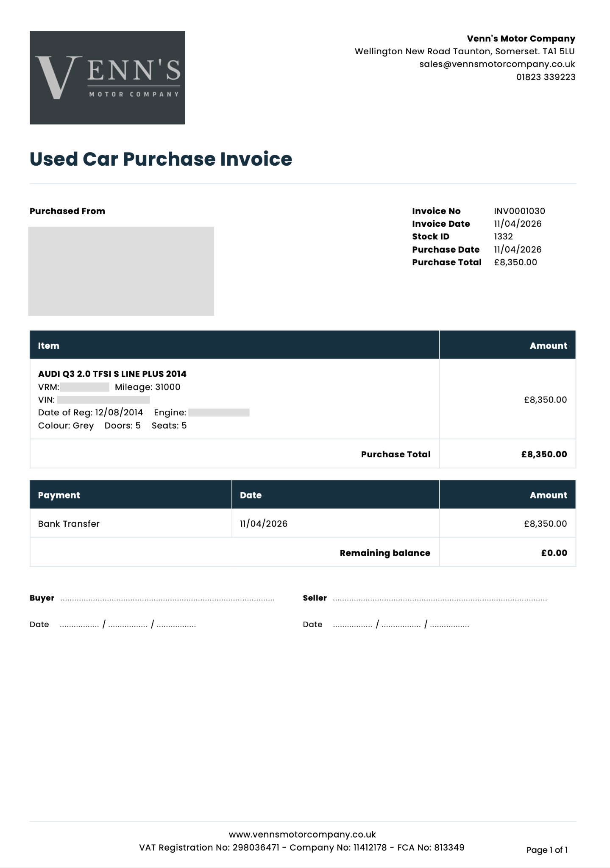Viewport: 610px width, 868px height.
Task: Select the Wellington New Road Taunton address line
Action: (x=465, y=52)
